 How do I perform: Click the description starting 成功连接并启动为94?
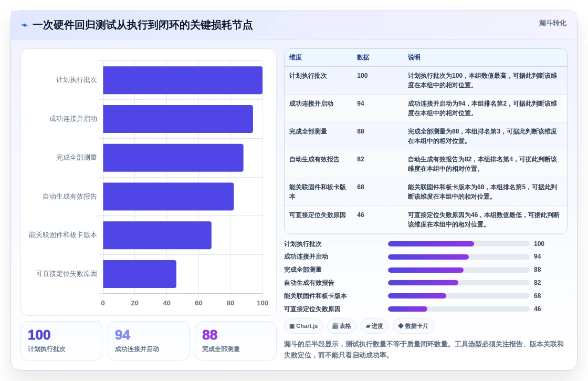point(482,108)
